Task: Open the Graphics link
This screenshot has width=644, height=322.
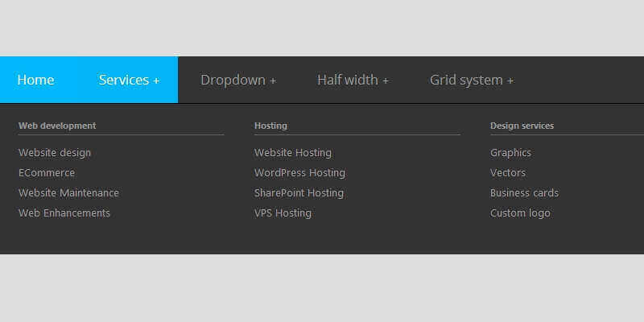Action: tap(510, 153)
